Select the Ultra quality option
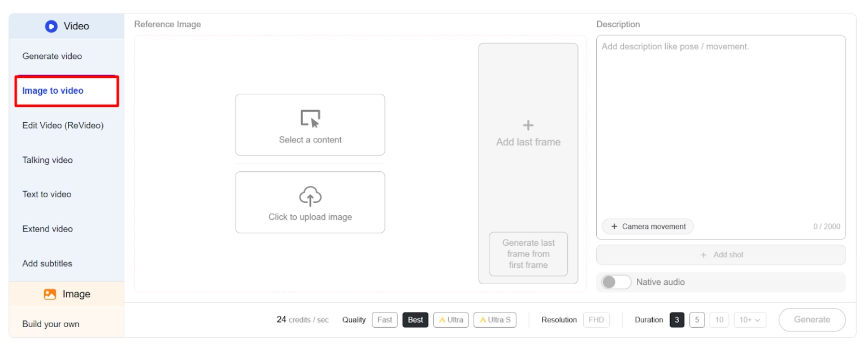The height and width of the screenshot is (352, 868). tap(451, 319)
